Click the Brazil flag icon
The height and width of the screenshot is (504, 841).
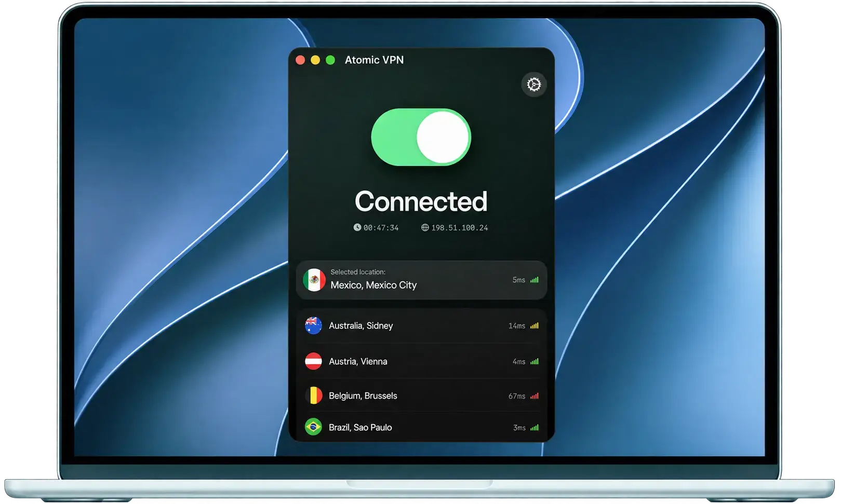pyautogui.click(x=313, y=427)
